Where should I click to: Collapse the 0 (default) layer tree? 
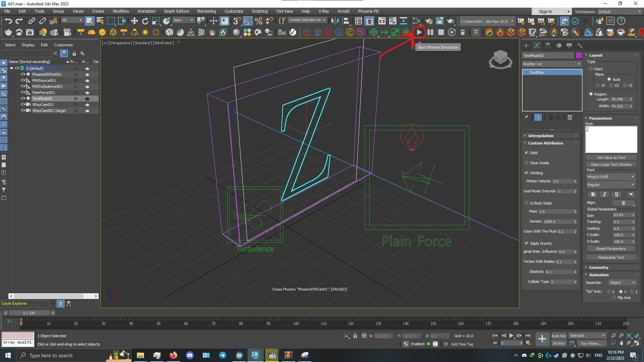12,68
